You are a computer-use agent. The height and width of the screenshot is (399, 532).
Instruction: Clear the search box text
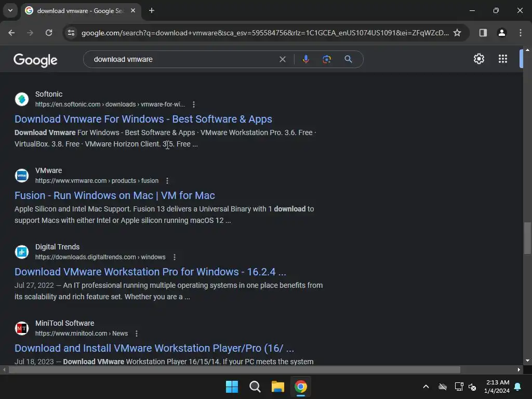282,59
